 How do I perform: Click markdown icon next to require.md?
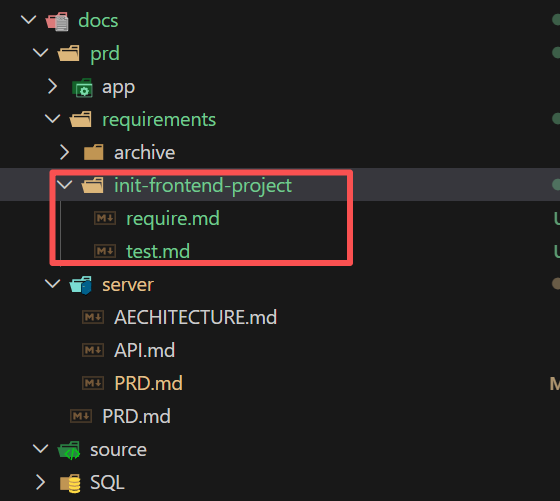point(105,218)
